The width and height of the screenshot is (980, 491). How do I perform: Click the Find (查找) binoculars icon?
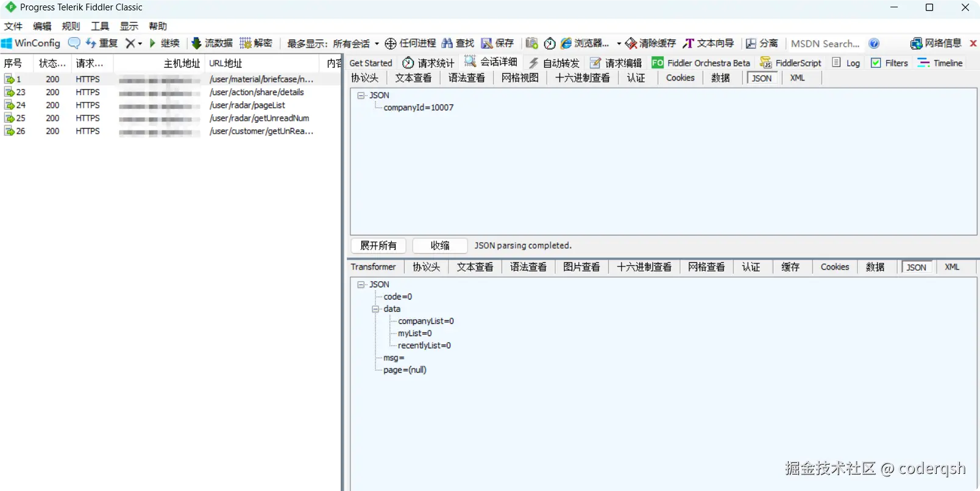[x=447, y=43]
